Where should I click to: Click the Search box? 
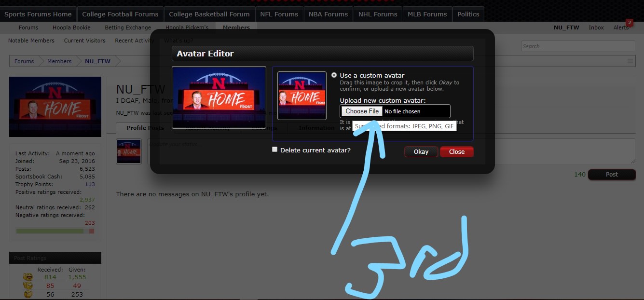[578, 46]
